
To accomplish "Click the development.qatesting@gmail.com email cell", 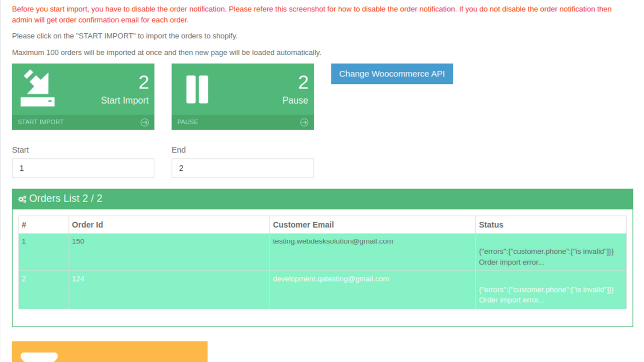I will tap(331, 279).
